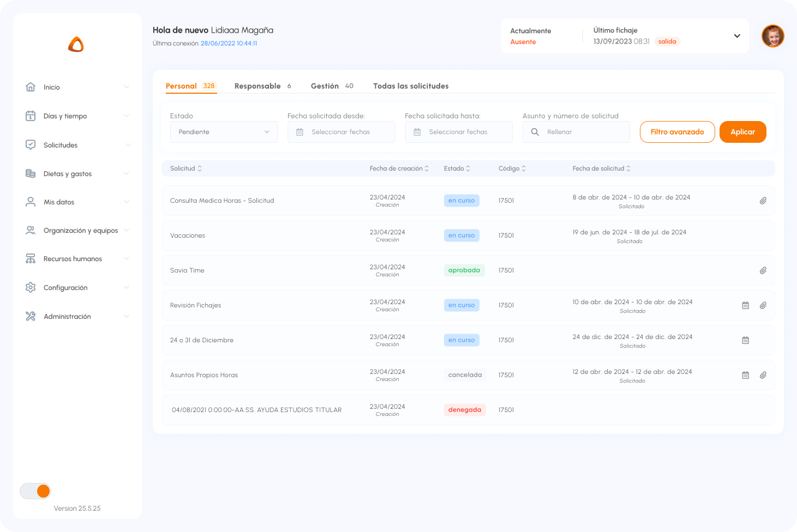Click the Administración tools icon
Viewport: 797px width, 532px height.
[31, 316]
